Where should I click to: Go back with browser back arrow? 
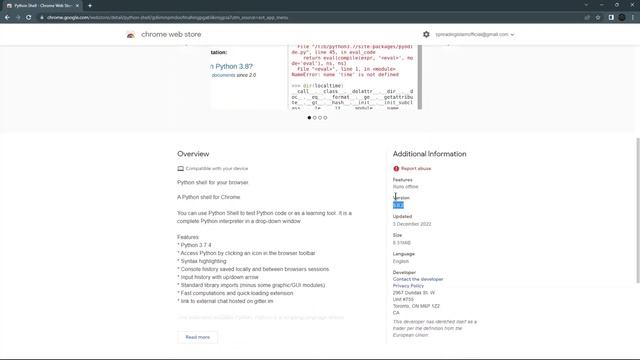pos(7,18)
